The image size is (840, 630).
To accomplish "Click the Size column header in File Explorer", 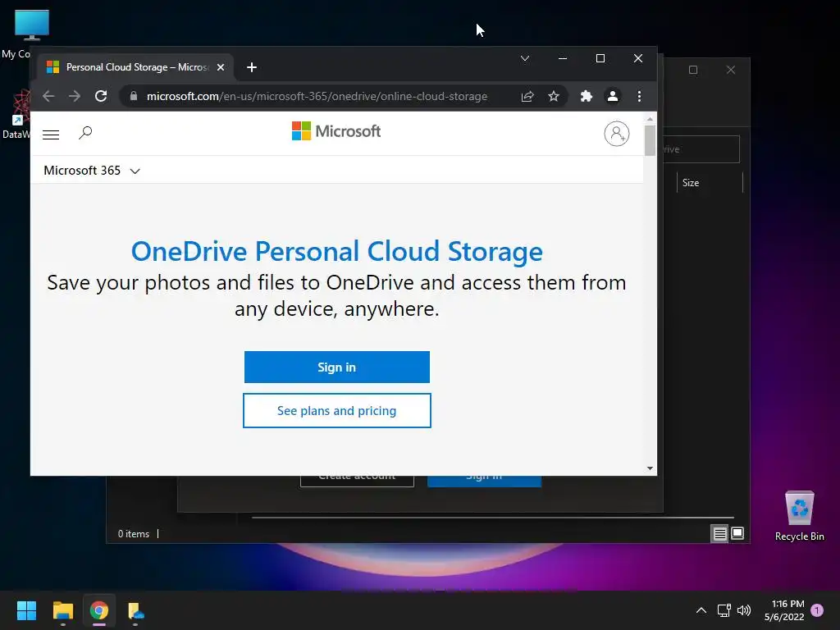I will pos(710,183).
